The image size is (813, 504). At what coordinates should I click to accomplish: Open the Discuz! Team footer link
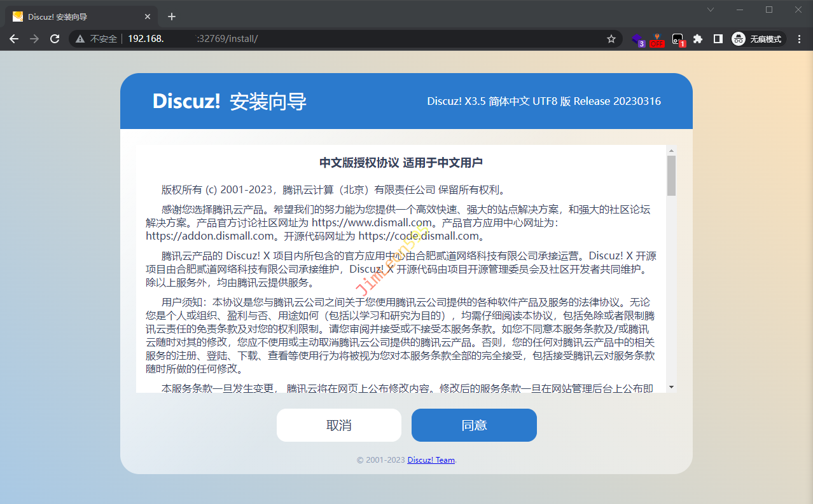(x=431, y=460)
